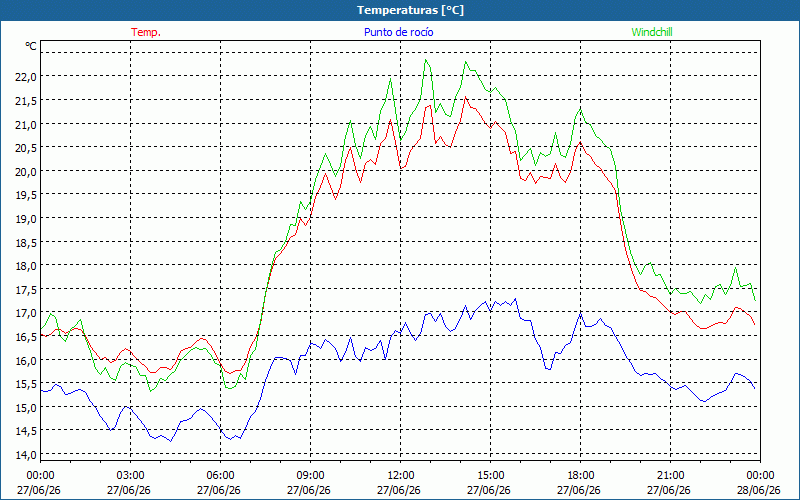Select the red 'Temp.' legend label

point(146,32)
